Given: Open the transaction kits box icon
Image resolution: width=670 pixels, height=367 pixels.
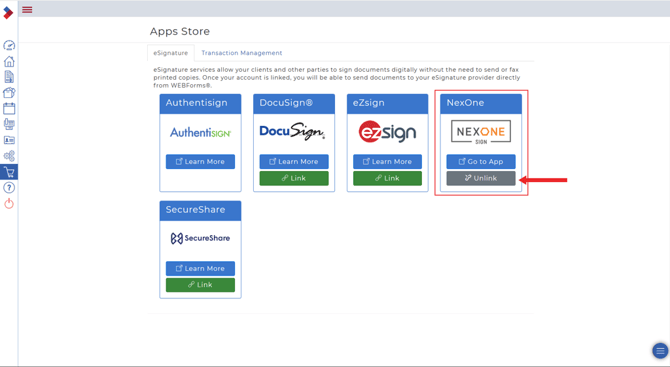Looking at the screenshot, I should tap(9, 93).
